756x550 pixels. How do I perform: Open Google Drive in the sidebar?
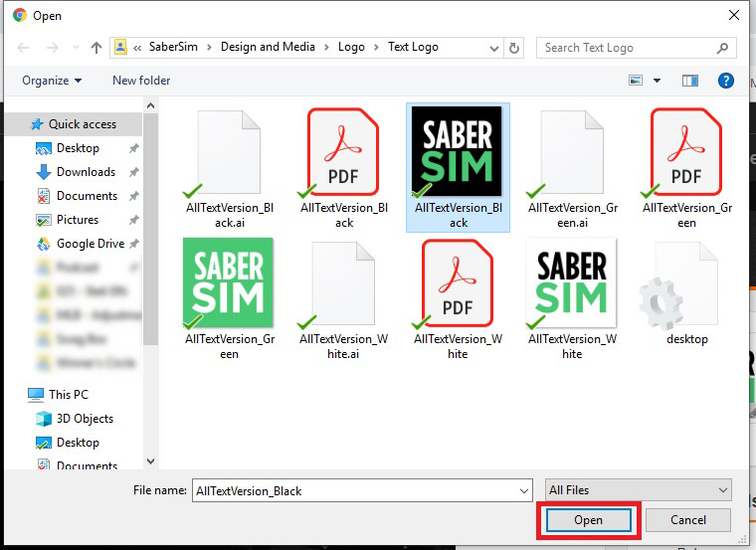(x=91, y=244)
